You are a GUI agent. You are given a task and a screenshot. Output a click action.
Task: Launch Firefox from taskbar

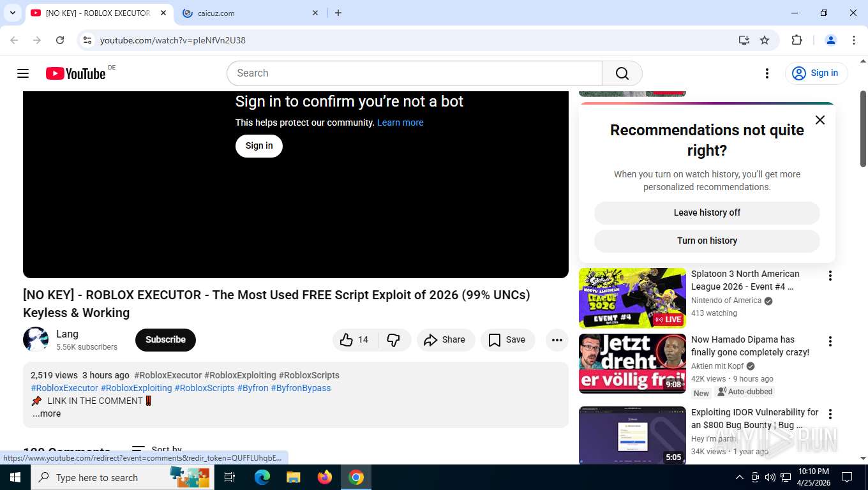(x=325, y=477)
